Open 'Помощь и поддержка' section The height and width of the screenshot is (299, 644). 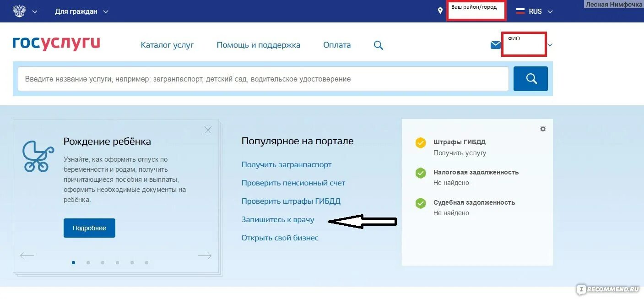[x=259, y=45]
